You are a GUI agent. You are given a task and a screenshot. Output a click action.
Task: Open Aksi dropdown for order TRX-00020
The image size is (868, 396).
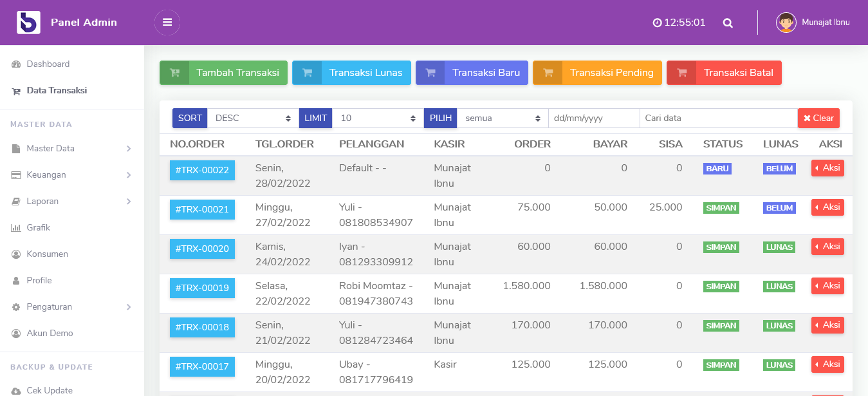pos(827,247)
